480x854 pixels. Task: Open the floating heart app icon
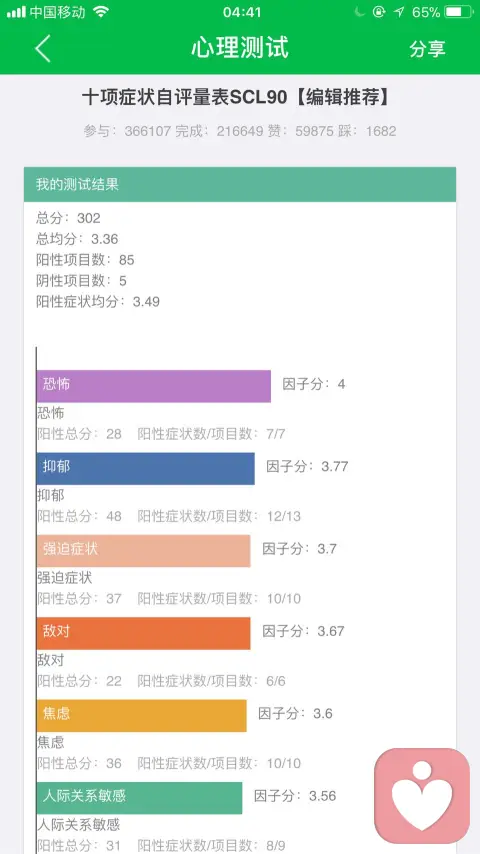click(422, 796)
